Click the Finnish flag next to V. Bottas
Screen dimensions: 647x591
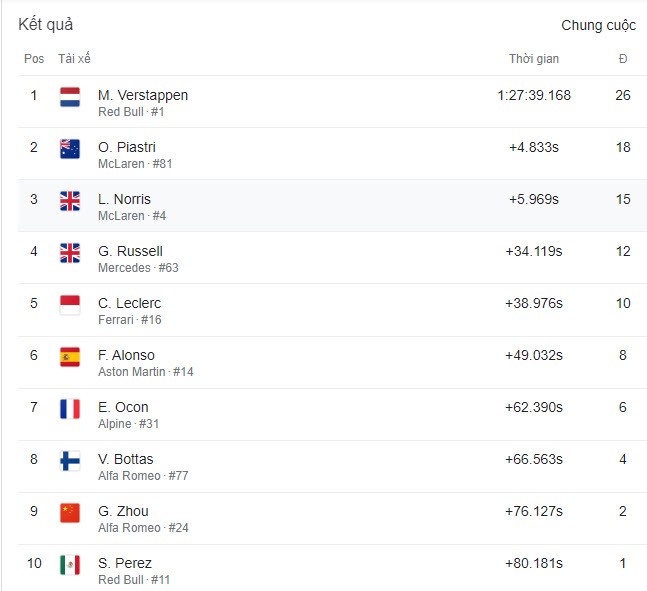(70, 461)
